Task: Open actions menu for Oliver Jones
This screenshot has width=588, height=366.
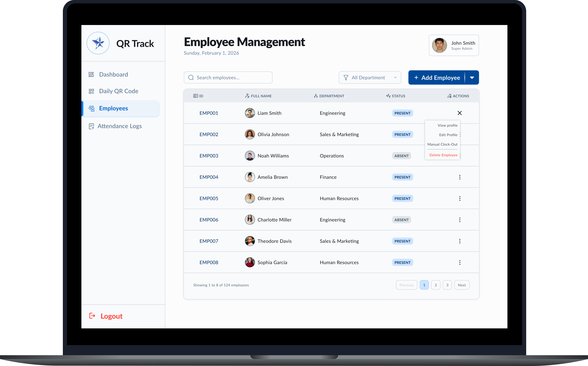Action: coord(460,198)
